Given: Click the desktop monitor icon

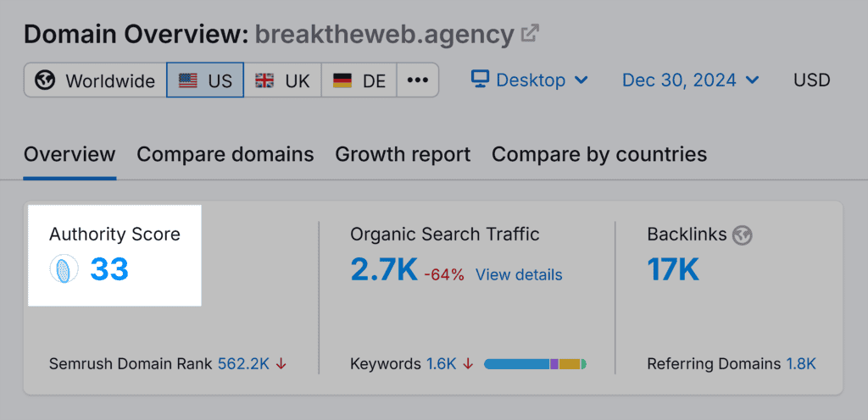Looking at the screenshot, I should click(x=481, y=80).
